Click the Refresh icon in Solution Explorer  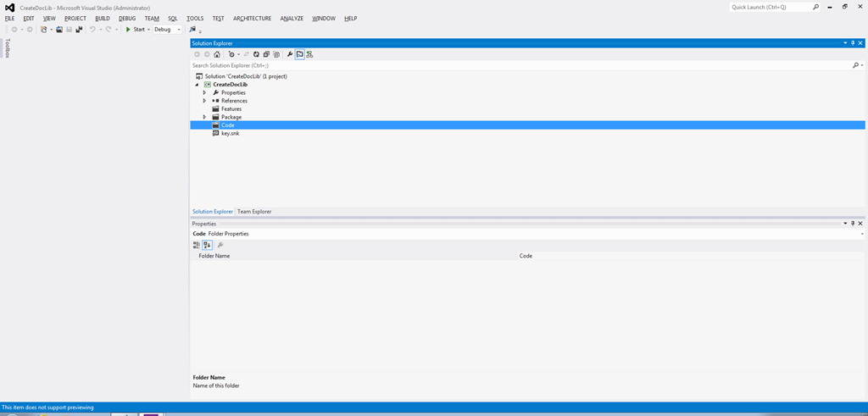point(256,54)
